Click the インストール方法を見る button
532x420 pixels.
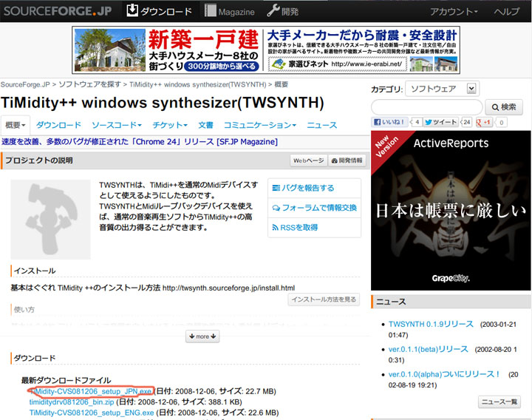click(324, 299)
